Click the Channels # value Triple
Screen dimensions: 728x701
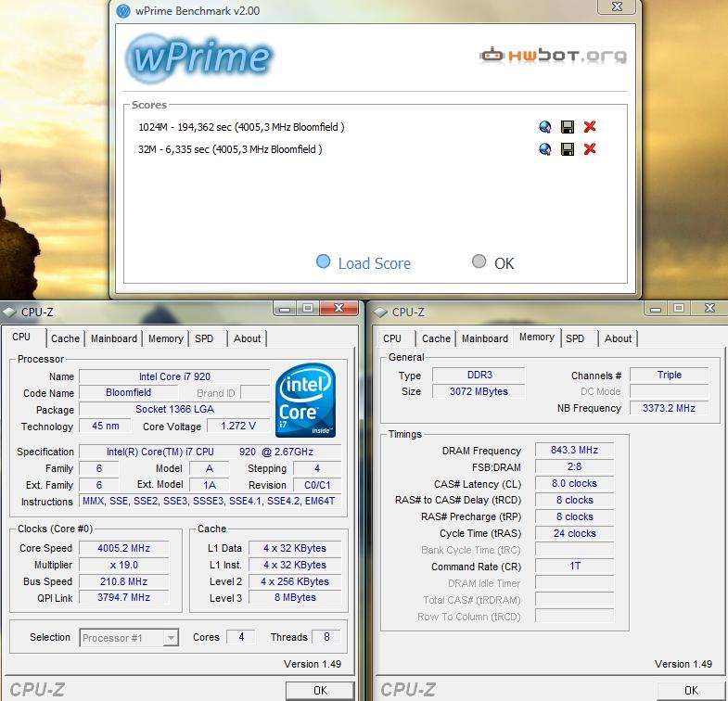(670, 375)
